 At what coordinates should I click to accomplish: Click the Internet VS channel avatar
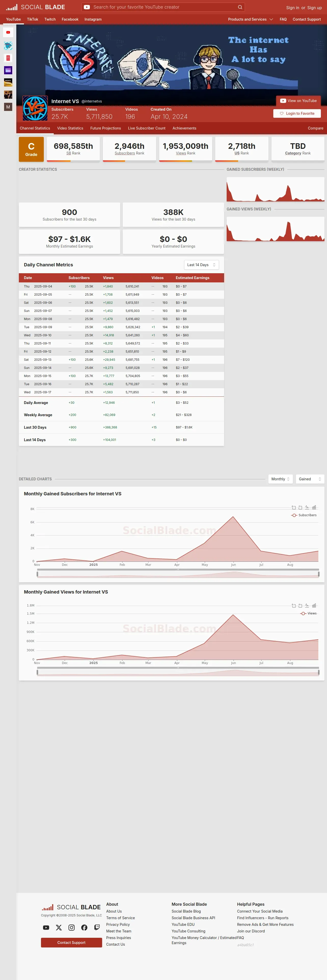point(35,108)
